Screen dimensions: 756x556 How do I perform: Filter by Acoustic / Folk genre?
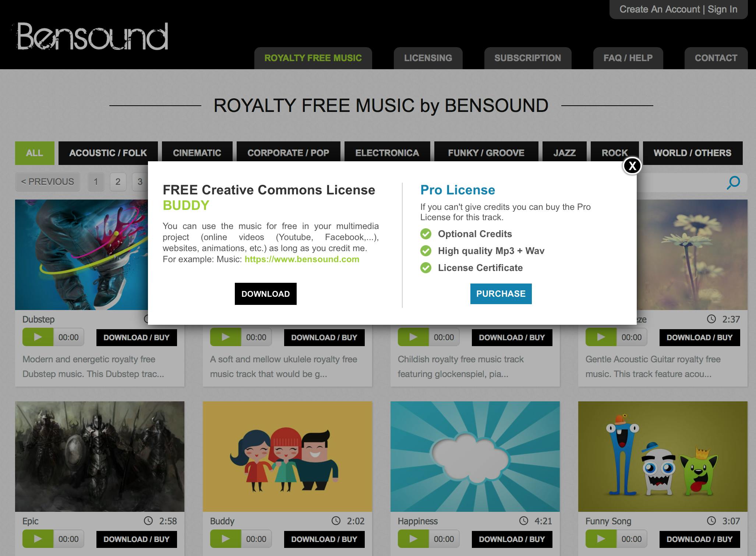point(108,153)
